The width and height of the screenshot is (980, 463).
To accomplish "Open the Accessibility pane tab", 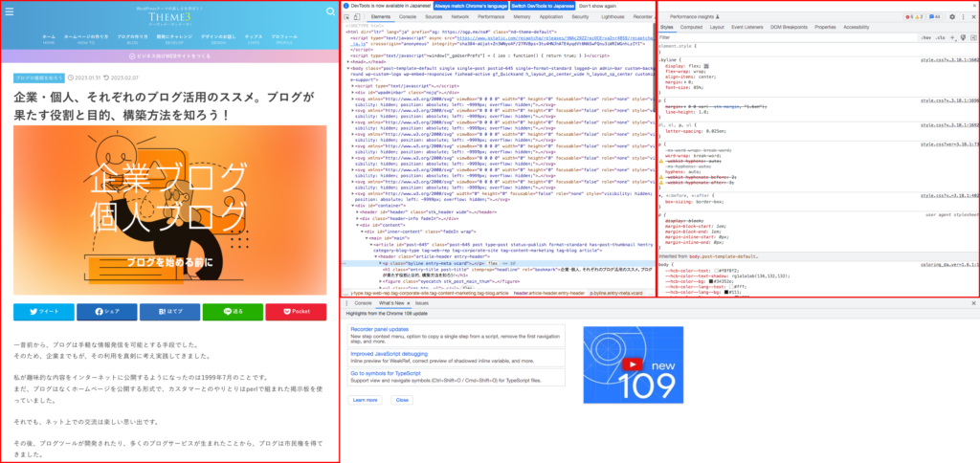I will (857, 28).
